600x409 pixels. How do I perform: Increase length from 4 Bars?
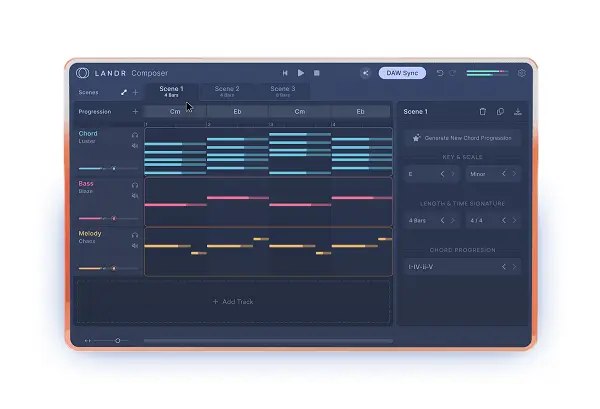point(453,220)
